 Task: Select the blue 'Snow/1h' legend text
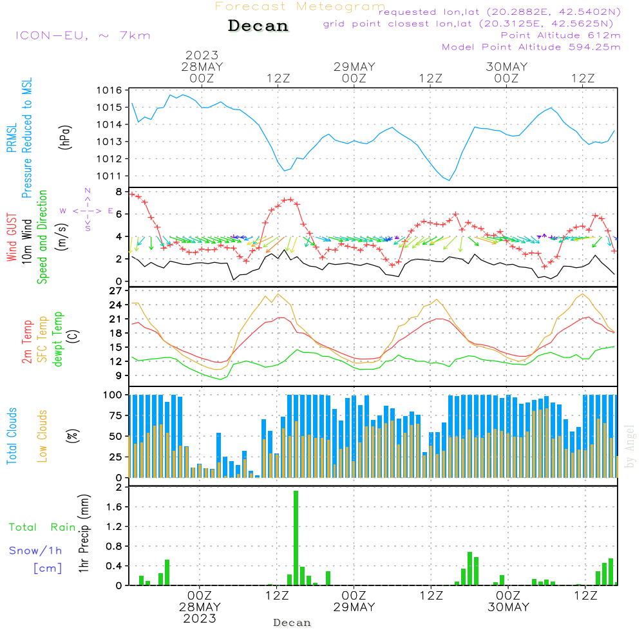tap(35, 551)
